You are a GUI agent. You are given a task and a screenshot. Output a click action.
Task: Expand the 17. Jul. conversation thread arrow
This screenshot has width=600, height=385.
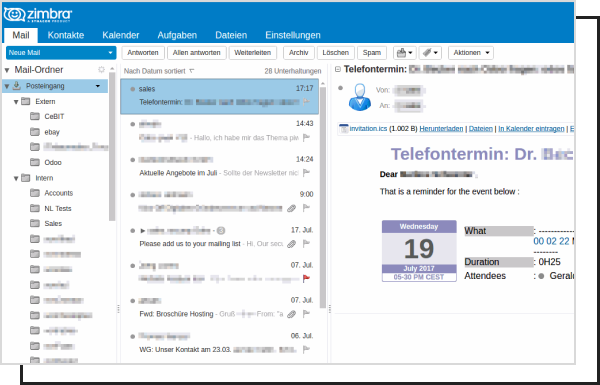(x=143, y=231)
